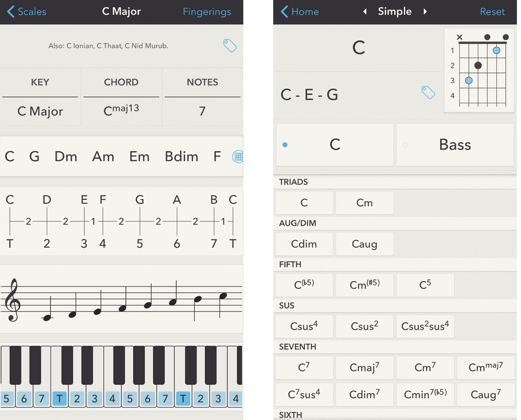Open the guitar chord diagram thumbnail

(x=479, y=70)
